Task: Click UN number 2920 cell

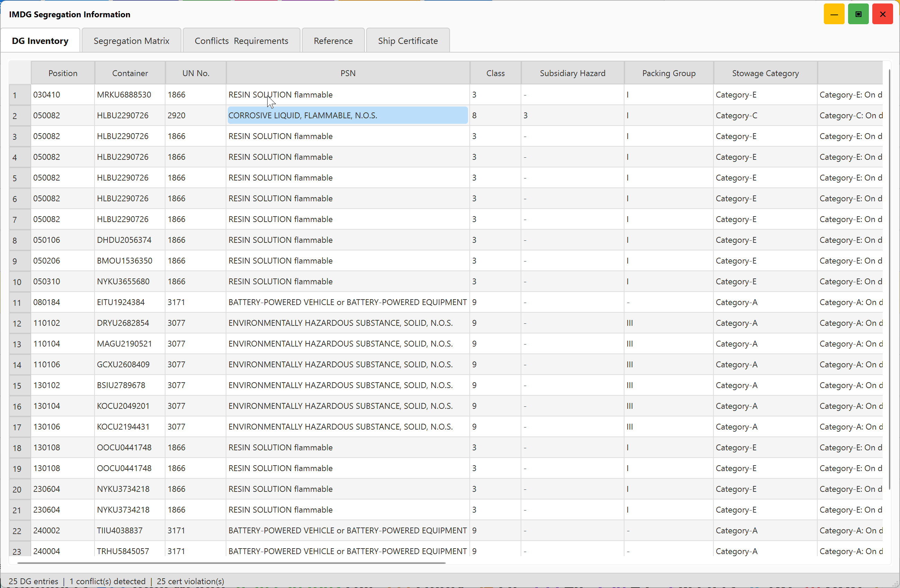Action: pyautogui.click(x=196, y=115)
